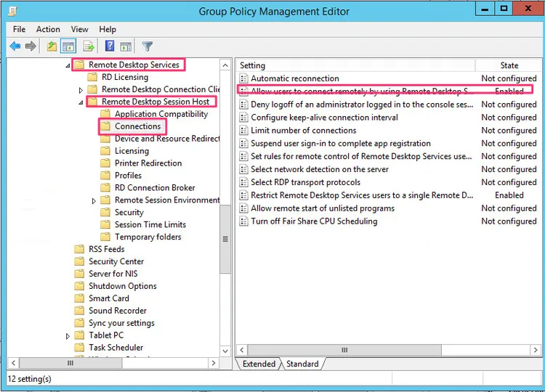Click the State column header
The image size is (545, 392).
509,65
